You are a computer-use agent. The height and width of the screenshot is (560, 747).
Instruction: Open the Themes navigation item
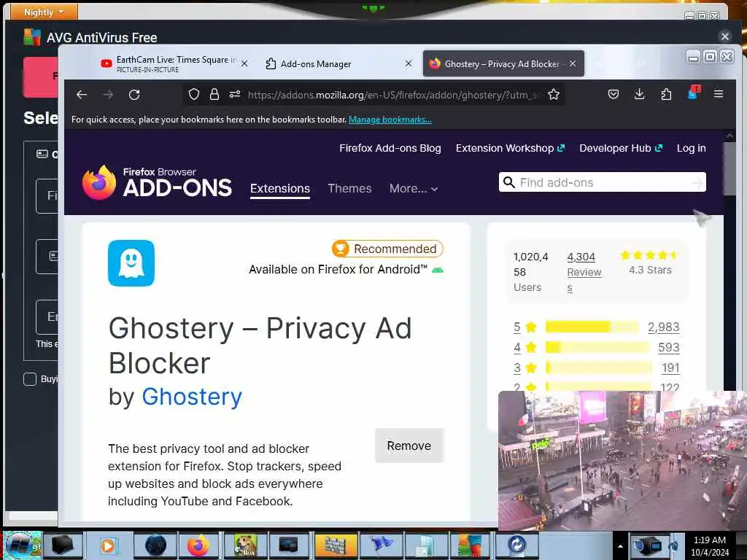coord(349,189)
